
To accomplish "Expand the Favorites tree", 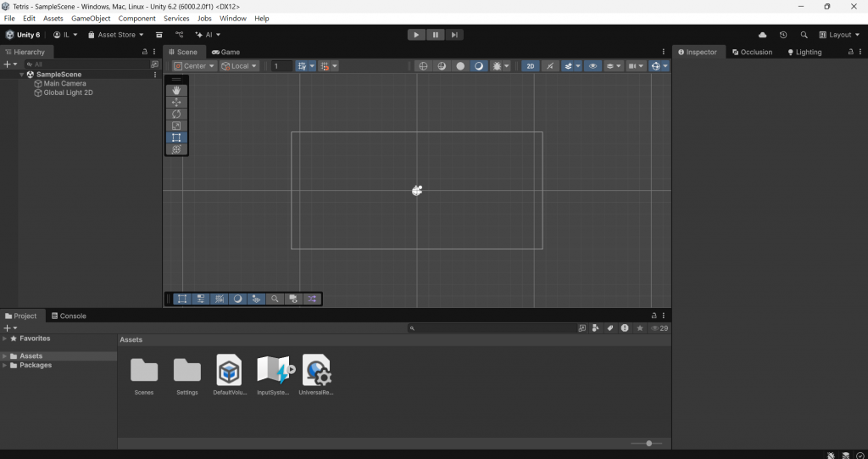I will point(5,339).
